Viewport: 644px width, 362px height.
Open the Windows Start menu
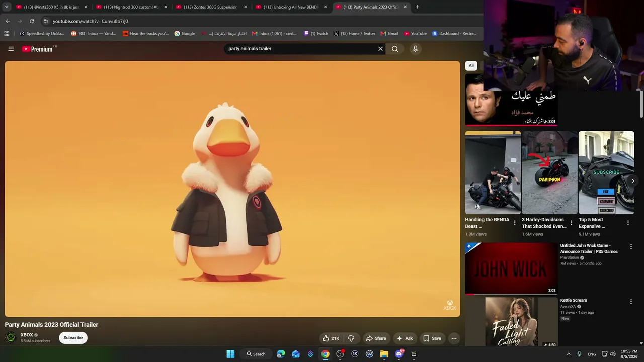pos(230,354)
